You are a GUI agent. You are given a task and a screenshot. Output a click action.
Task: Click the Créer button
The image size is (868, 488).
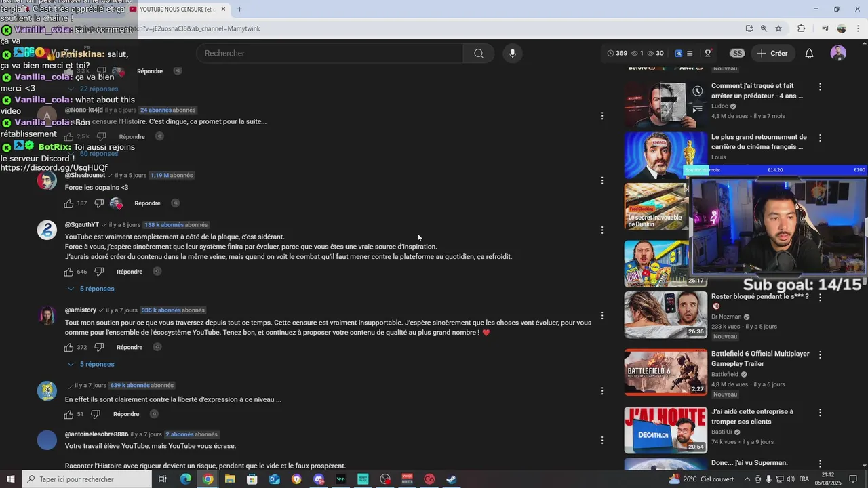(772, 54)
